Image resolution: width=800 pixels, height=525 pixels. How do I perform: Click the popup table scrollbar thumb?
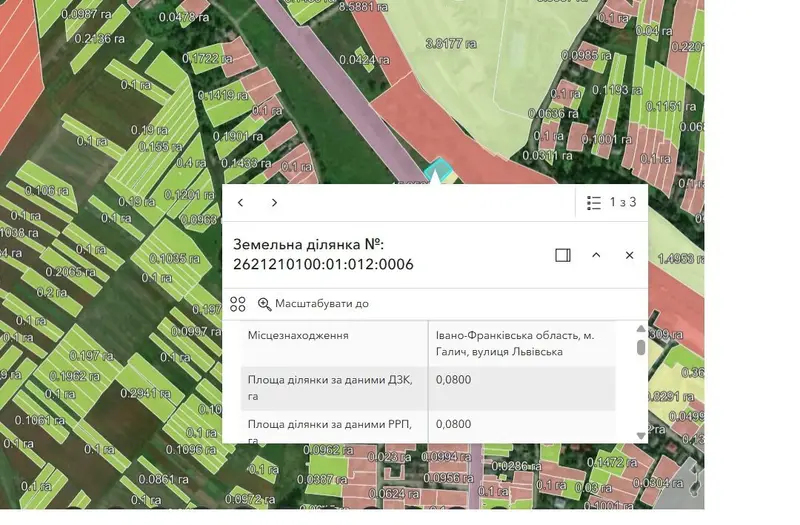pos(641,347)
